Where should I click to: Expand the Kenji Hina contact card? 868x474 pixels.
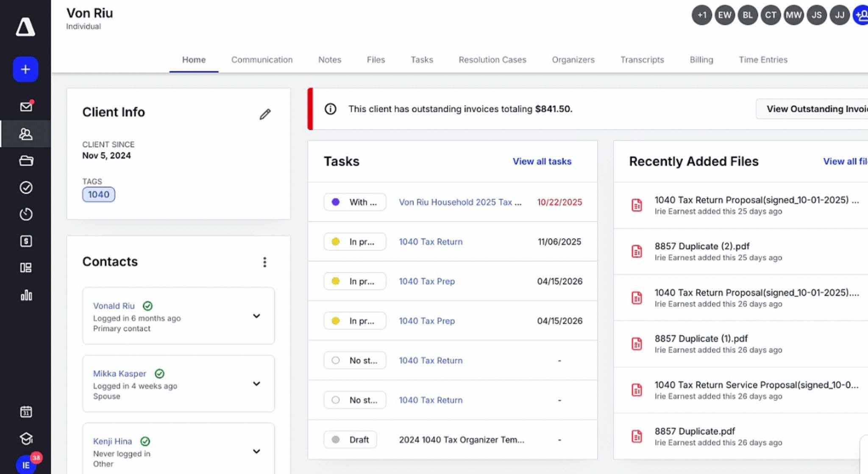pyautogui.click(x=256, y=452)
